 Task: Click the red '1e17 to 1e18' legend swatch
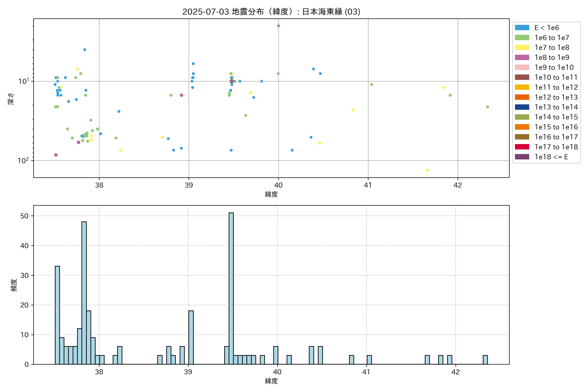[x=522, y=147]
